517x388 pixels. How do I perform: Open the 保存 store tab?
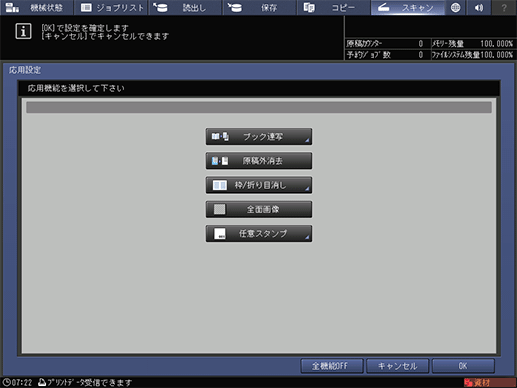pyautogui.click(x=260, y=7)
